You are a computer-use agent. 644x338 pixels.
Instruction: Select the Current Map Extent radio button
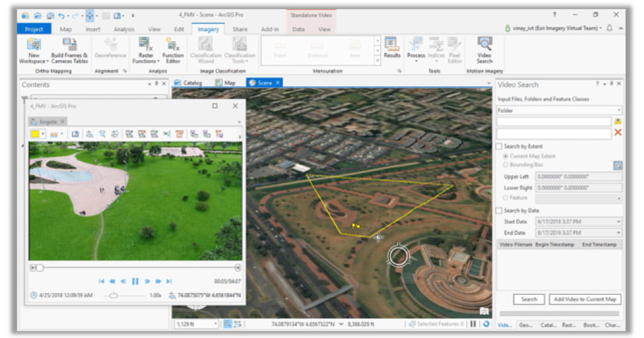point(506,156)
